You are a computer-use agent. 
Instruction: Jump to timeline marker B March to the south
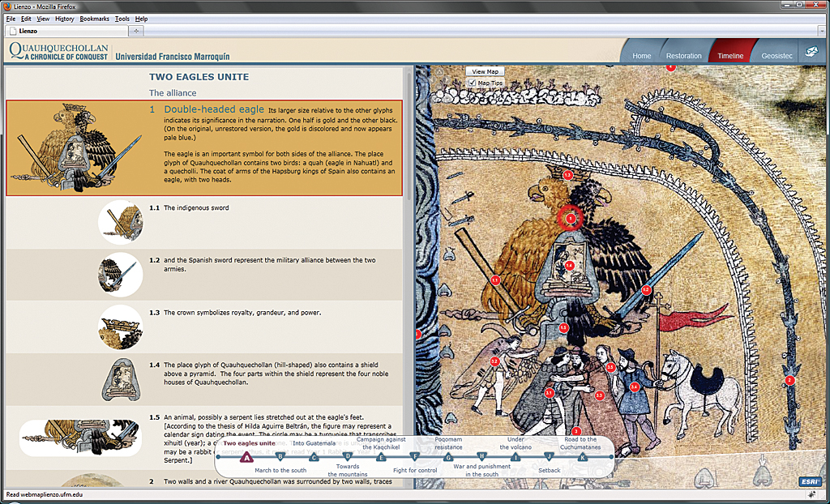tap(280, 457)
